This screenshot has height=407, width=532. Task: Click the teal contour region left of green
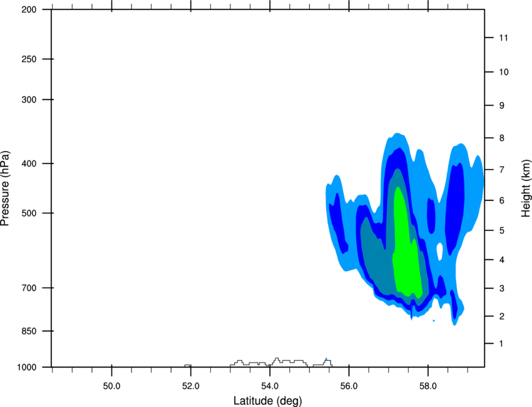(377, 258)
